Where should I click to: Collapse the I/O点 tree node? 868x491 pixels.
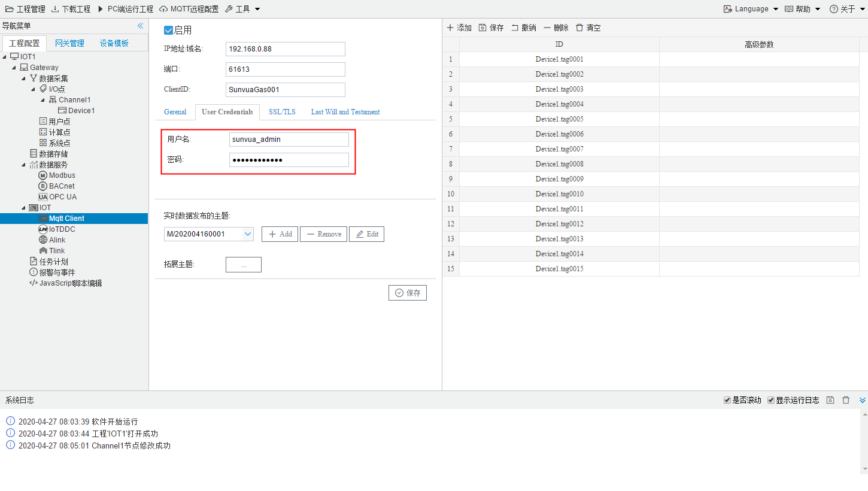34,89
